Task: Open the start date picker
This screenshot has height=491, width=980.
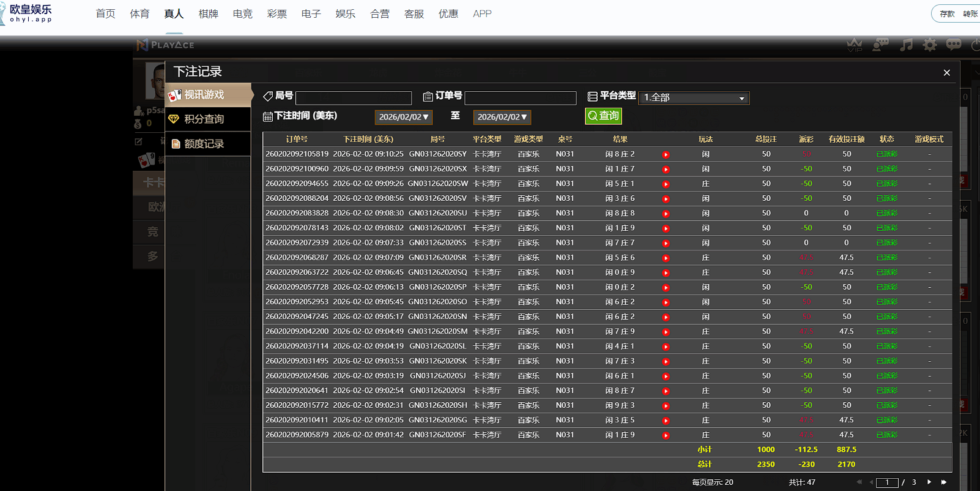Action: click(404, 117)
